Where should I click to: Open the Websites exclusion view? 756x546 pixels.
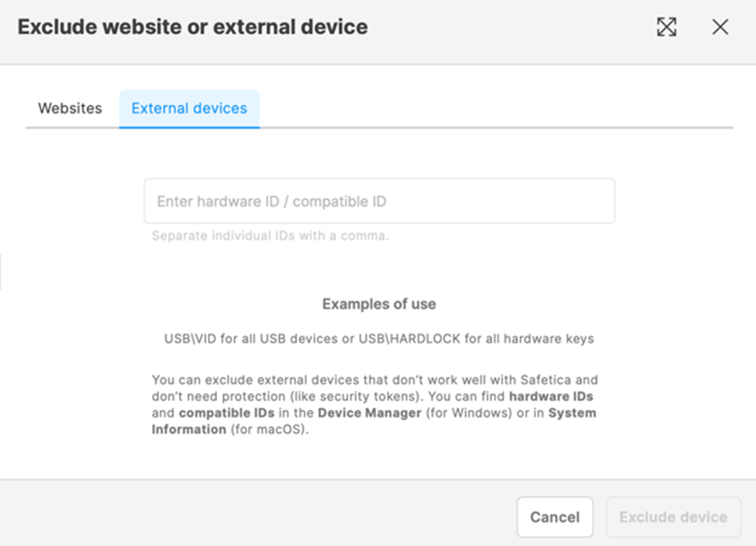coord(69,109)
